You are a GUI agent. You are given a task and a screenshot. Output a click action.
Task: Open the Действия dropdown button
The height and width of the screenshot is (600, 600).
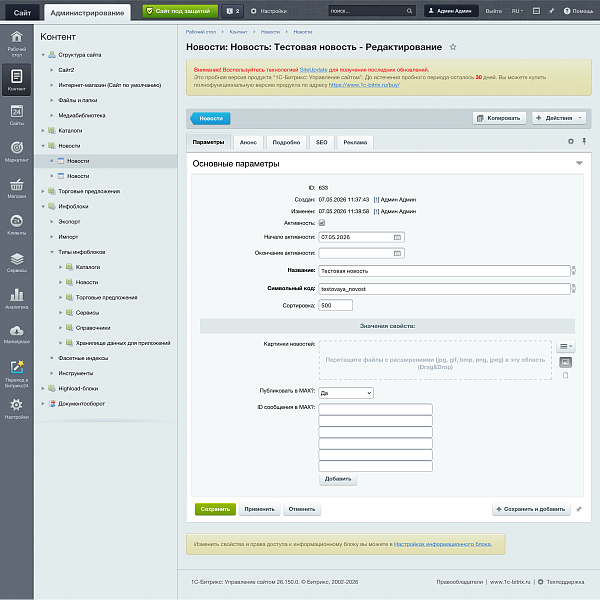[559, 118]
